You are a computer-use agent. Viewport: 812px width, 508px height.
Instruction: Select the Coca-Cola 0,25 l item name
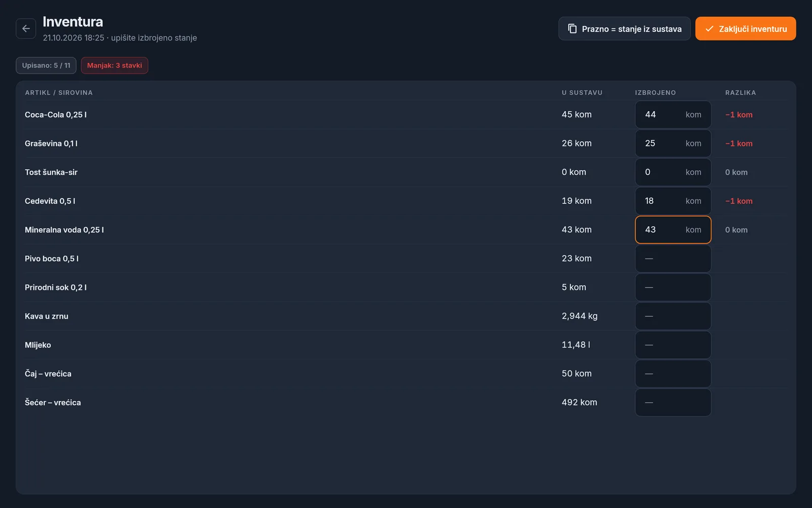[56, 115]
